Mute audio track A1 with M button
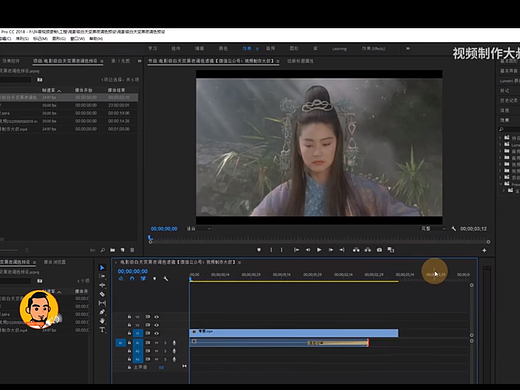Image resolution: width=520 pixels, height=390 pixels. tap(156, 343)
